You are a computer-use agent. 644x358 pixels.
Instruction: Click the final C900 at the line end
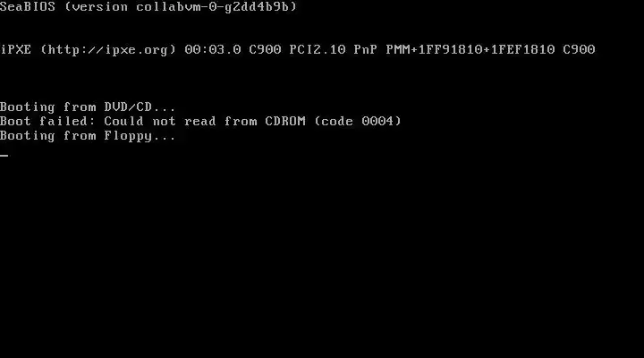pyautogui.click(x=579, y=49)
